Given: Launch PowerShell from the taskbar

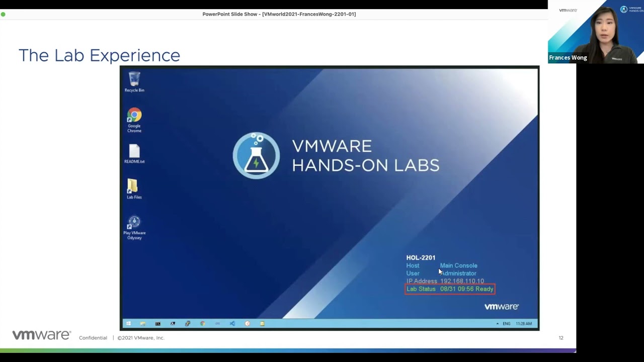Looking at the screenshot, I should 173,324.
